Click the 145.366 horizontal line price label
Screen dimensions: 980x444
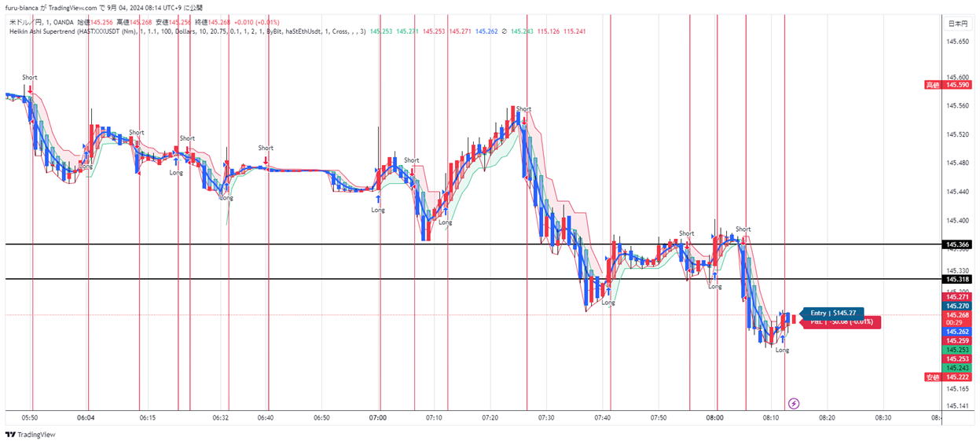pos(957,245)
